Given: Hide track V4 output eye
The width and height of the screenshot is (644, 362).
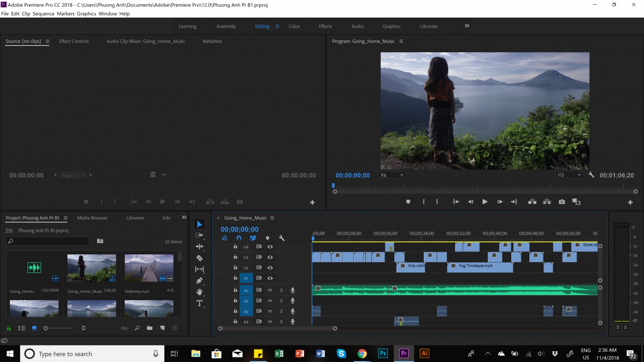Looking at the screenshot, I should click(270, 247).
